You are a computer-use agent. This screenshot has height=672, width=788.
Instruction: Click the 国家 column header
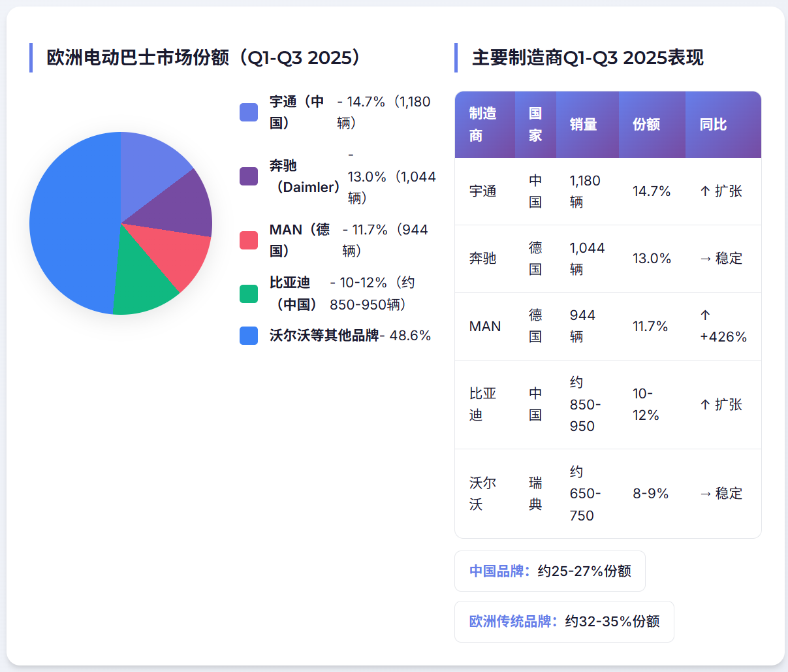click(535, 124)
